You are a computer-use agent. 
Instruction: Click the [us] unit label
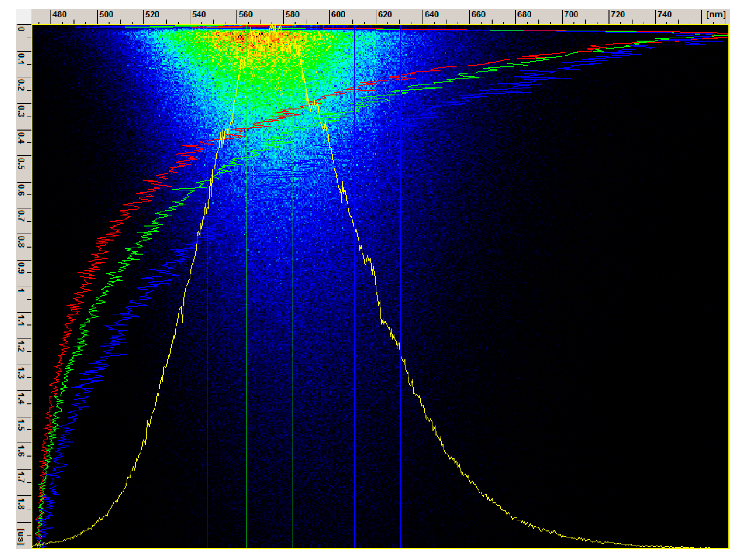tap(22, 536)
